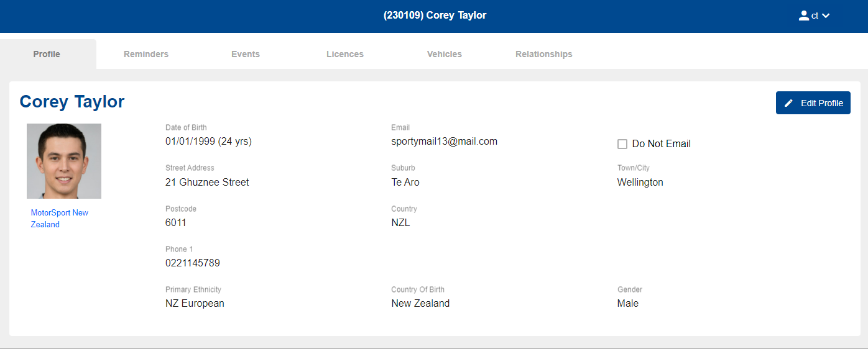Click the (230109) Corey Taylor header title

coord(435,16)
